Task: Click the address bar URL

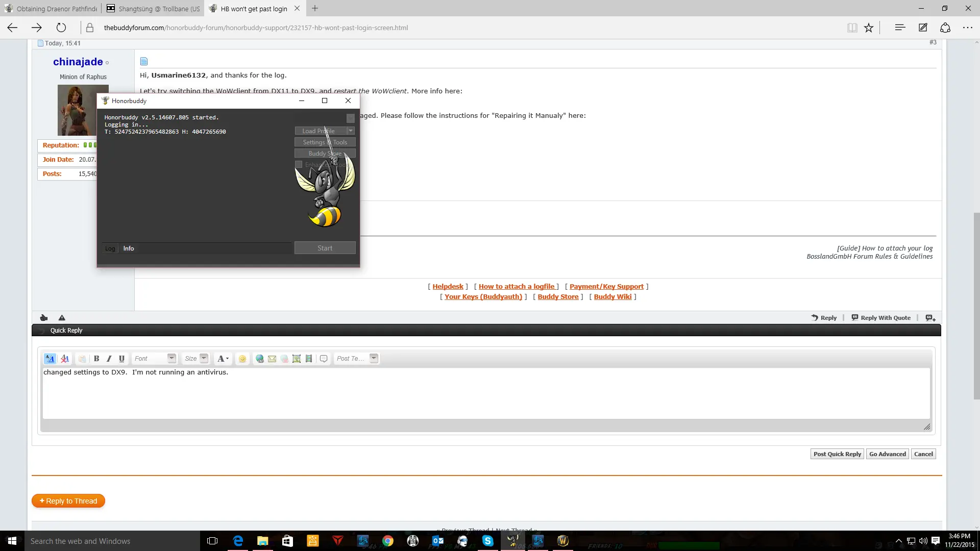Action: point(256,28)
